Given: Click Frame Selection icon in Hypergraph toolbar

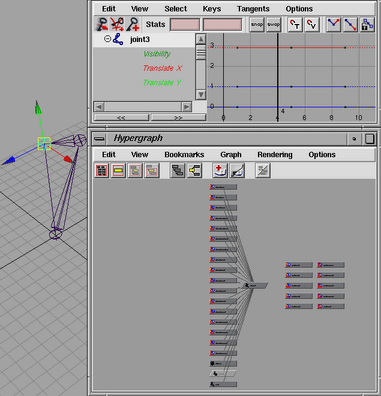Looking at the screenshot, I should [x=118, y=171].
